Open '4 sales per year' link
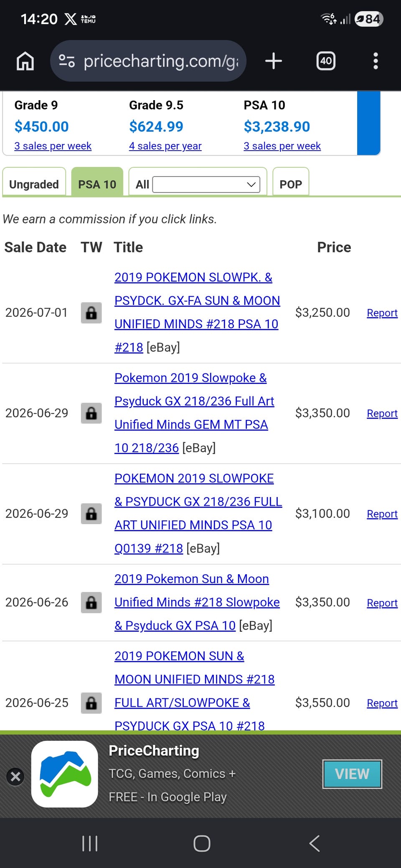The height and width of the screenshot is (868, 401). tap(165, 146)
